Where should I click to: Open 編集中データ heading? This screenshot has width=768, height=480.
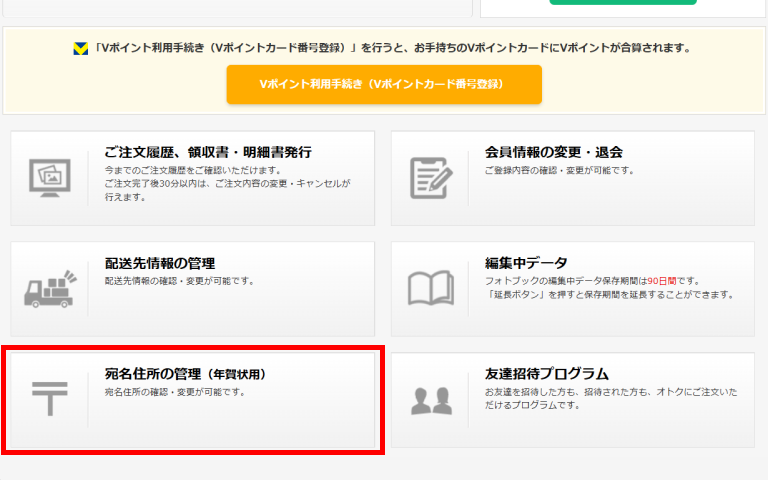[526, 264]
